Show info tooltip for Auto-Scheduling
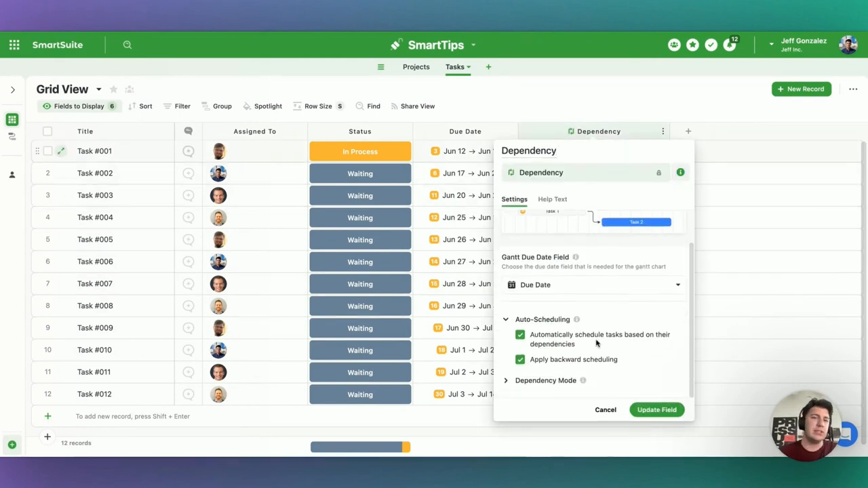Viewport: 868px width, 488px height. (576, 319)
